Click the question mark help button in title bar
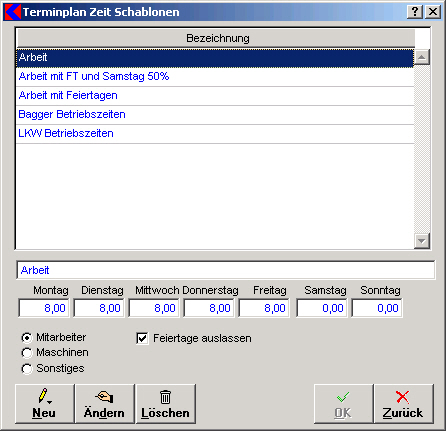Screen dimensions: 446x431 [x=415, y=12]
